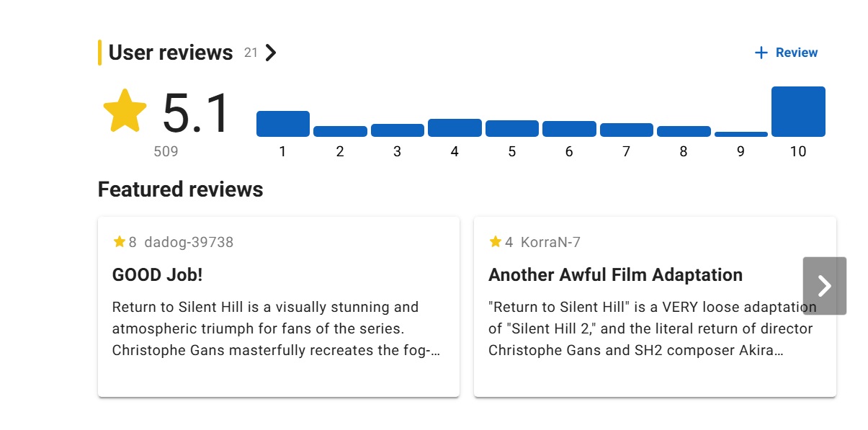Select the 9-star rating bar
Image resolution: width=868 pixels, height=430 pixels.
[741, 134]
